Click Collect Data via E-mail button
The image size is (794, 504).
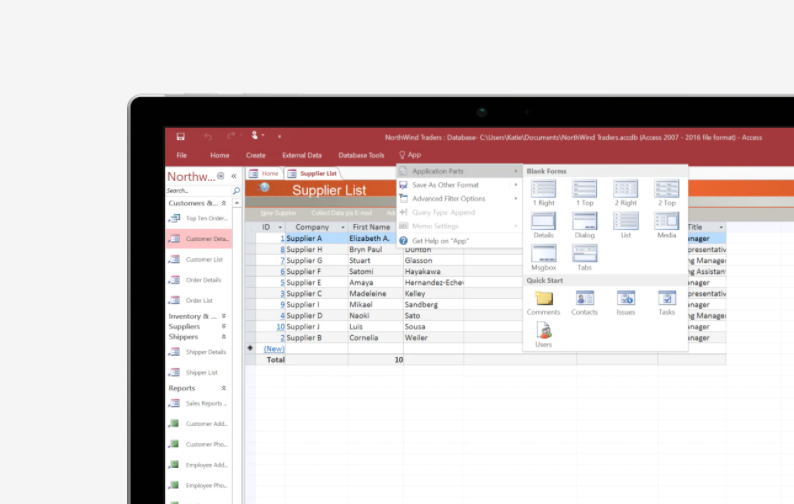click(x=341, y=213)
